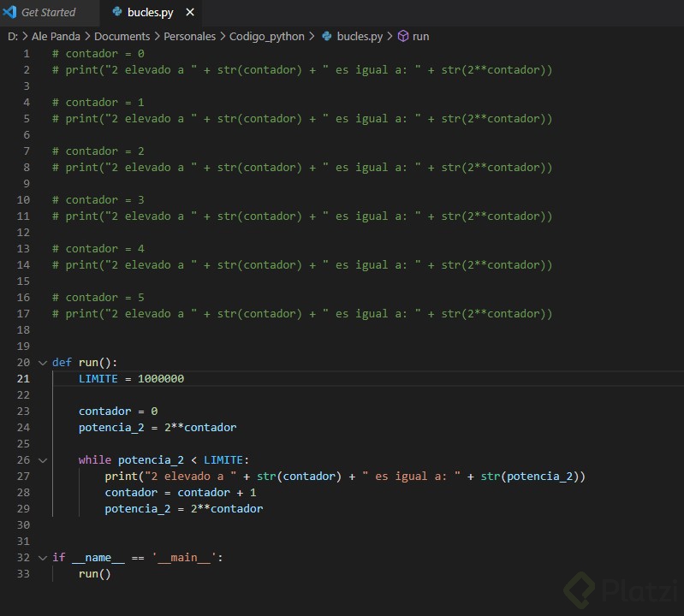Click the Python file icon on bucles.py tab
Viewport: 684px width, 616px height.
[117, 12]
